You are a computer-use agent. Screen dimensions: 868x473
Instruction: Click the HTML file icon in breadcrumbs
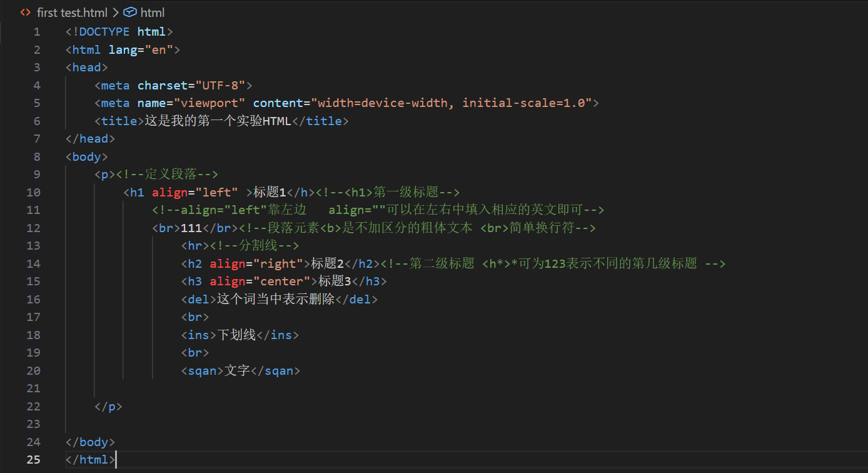tap(26, 13)
